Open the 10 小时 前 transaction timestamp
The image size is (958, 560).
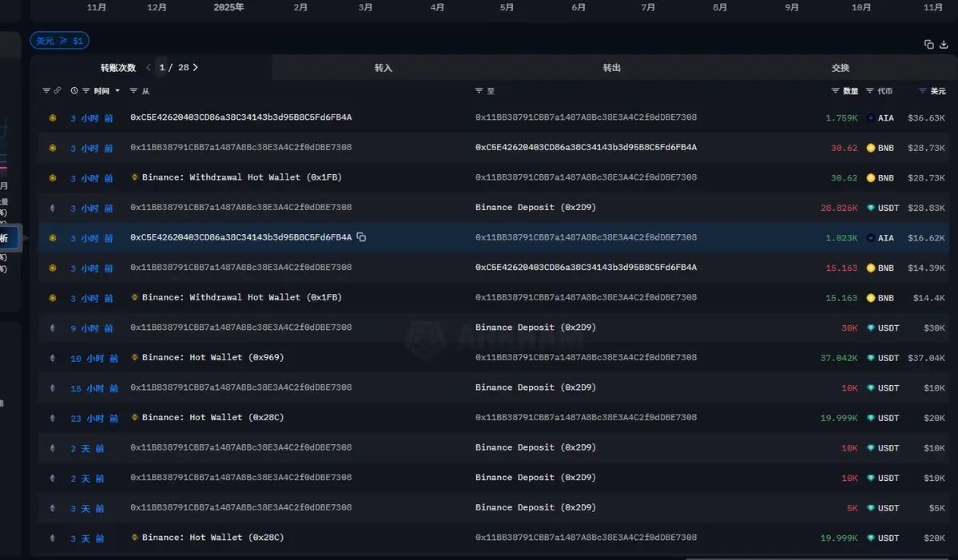tap(94, 359)
